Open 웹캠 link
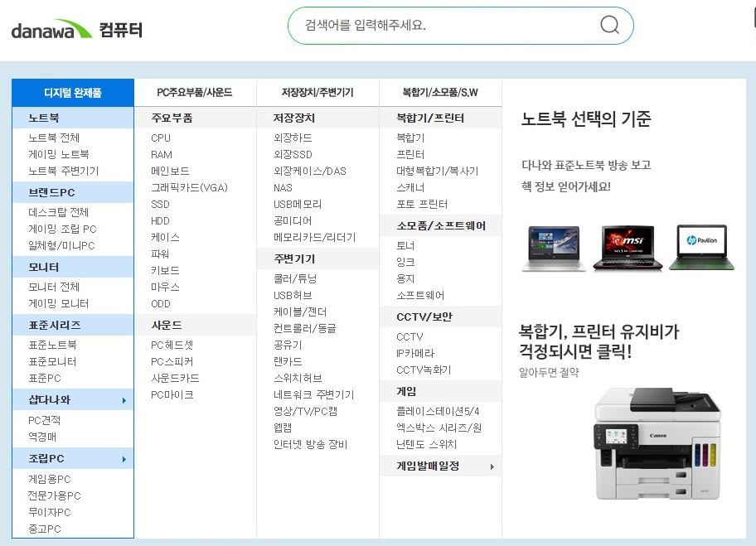The image size is (756, 546). pyautogui.click(x=283, y=428)
